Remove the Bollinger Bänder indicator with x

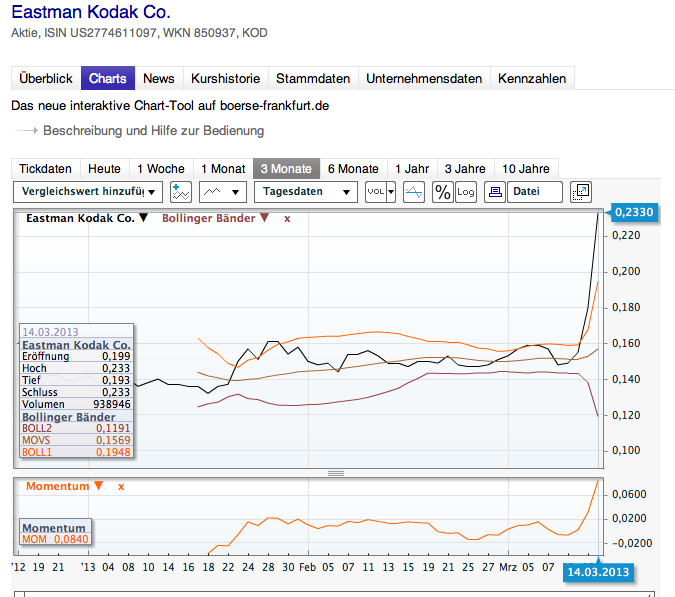coord(288,217)
